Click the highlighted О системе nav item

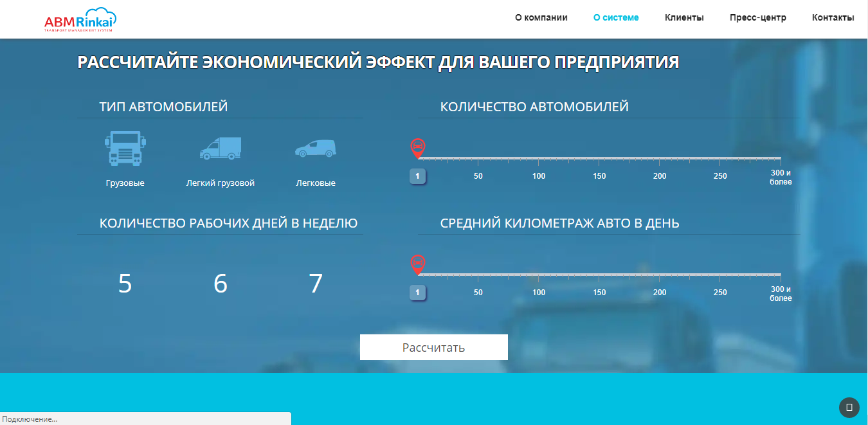pyautogui.click(x=615, y=17)
